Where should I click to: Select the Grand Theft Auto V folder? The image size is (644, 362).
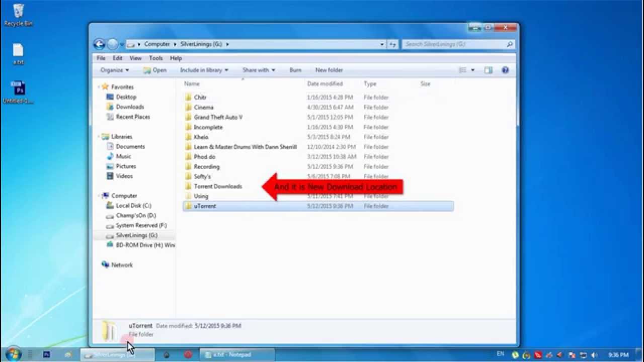point(218,117)
